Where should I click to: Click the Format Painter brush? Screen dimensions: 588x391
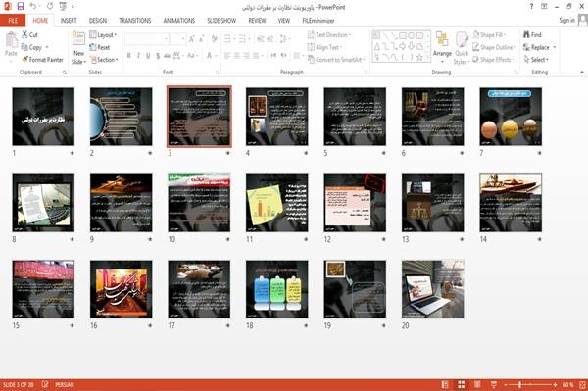click(42, 60)
